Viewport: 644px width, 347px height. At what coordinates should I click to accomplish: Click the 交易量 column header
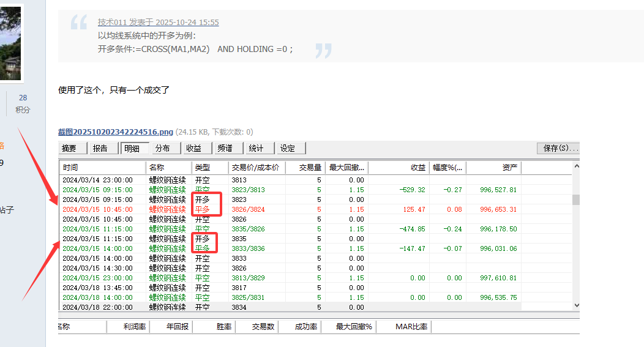click(305, 168)
